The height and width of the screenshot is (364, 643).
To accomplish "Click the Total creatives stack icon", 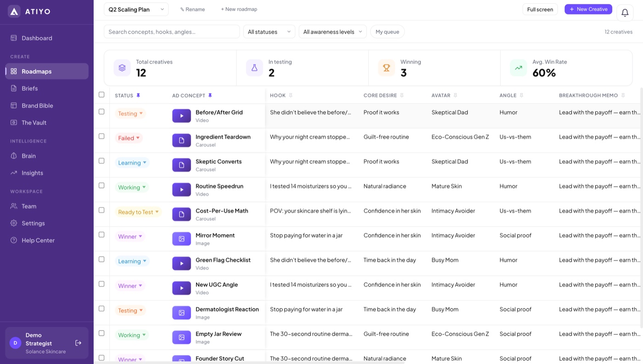I will coord(122,68).
